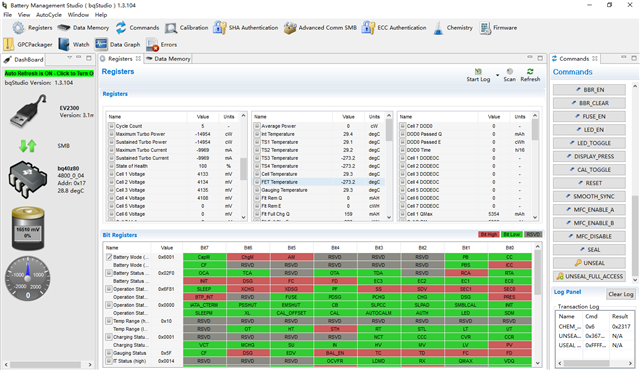
Task: Open the View menu
Action: coord(24,15)
